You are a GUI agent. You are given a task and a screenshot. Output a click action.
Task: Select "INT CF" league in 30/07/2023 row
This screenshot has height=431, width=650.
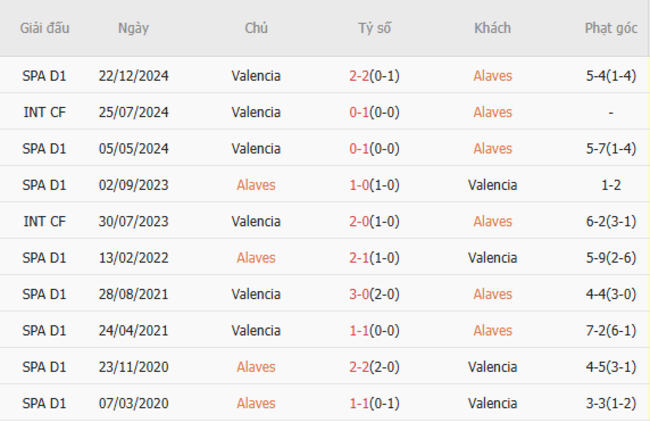(45, 221)
